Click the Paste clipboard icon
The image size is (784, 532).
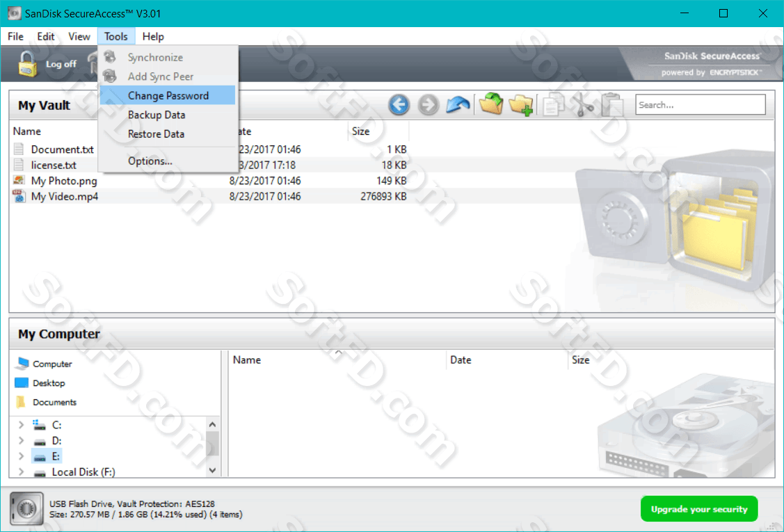[x=612, y=105]
